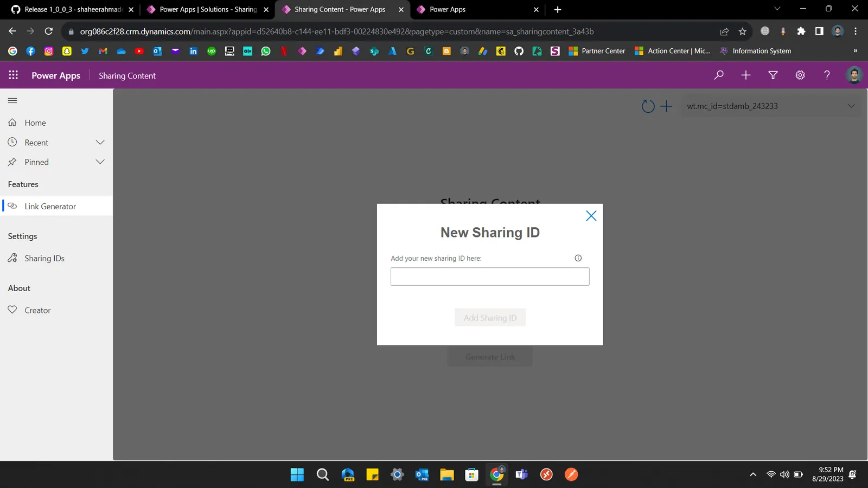Open the Action Center bookmark
The image size is (868, 488).
(673, 51)
